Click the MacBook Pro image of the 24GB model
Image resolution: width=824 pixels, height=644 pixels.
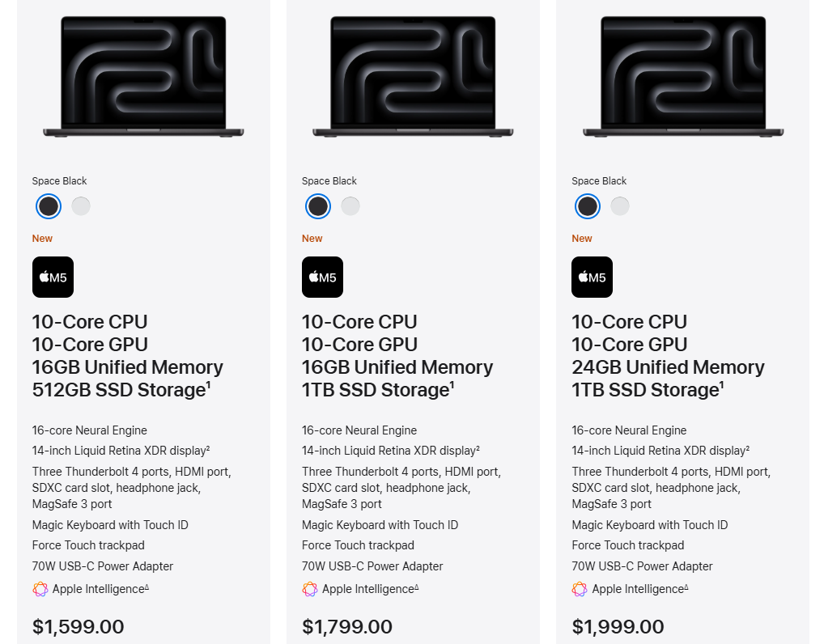tap(682, 77)
